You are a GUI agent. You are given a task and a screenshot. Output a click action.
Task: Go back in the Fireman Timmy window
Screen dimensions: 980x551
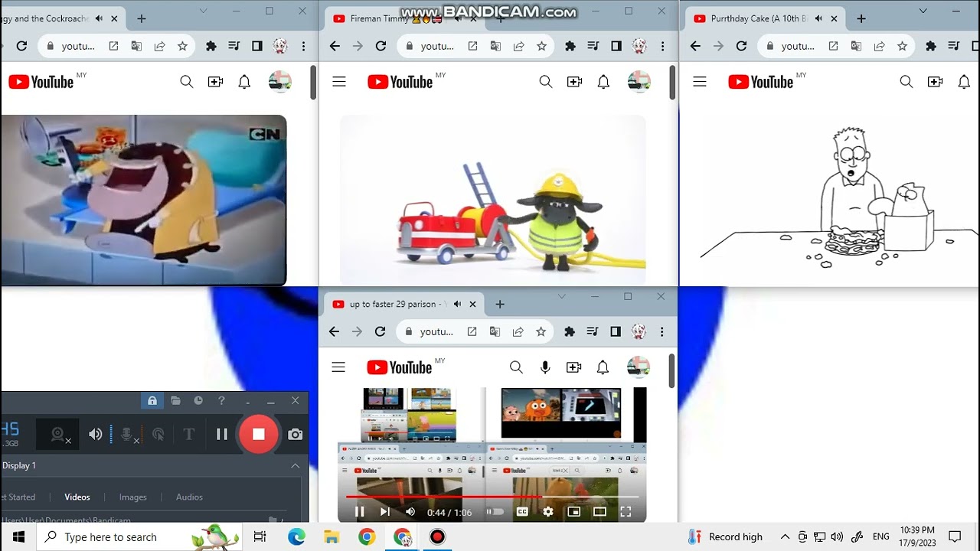click(x=335, y=46)
